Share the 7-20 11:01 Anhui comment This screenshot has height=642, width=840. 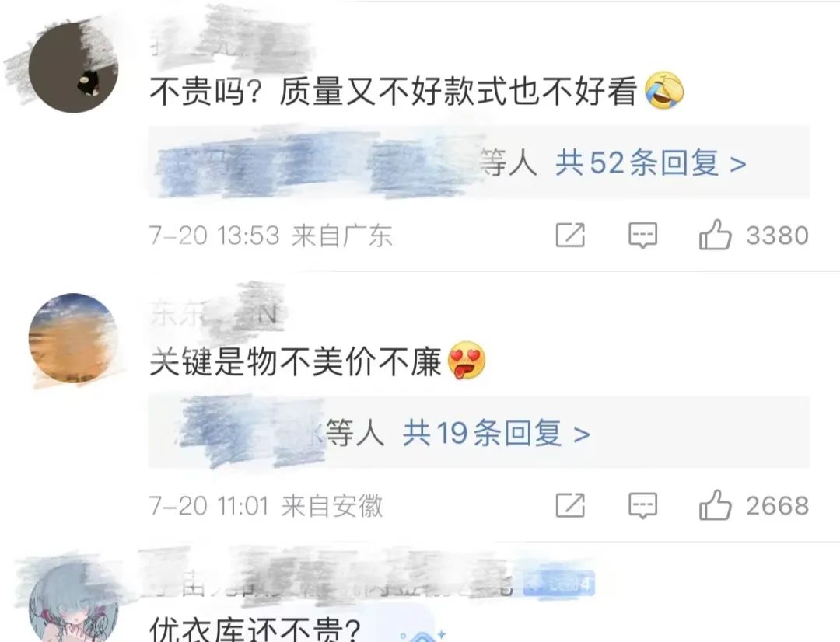[x=570, y=505]
